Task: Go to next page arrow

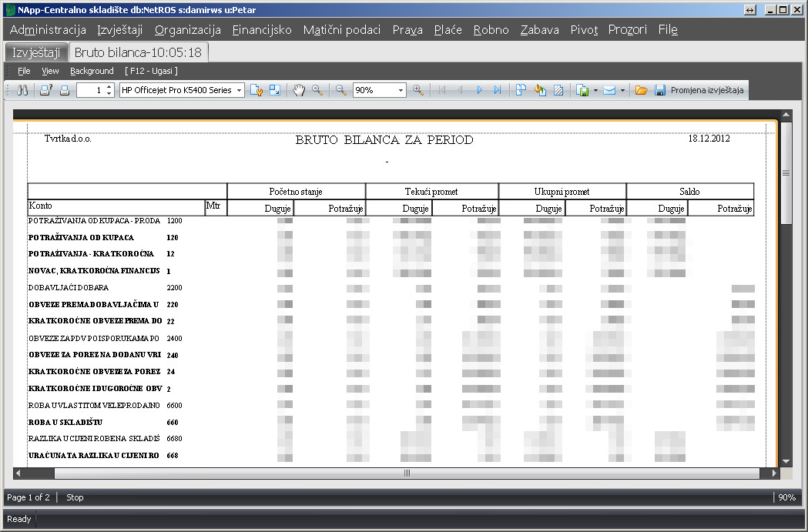Action: tap(479, 90)
